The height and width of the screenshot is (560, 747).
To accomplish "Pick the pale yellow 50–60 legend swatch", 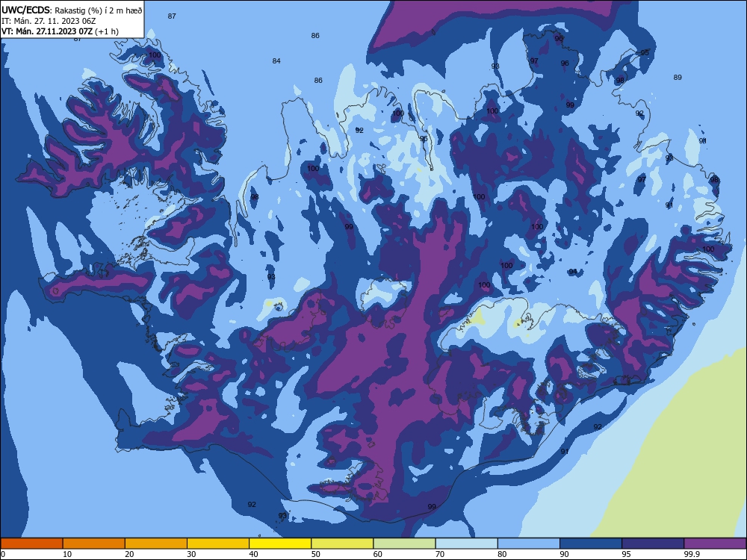I will pos(342,544).
